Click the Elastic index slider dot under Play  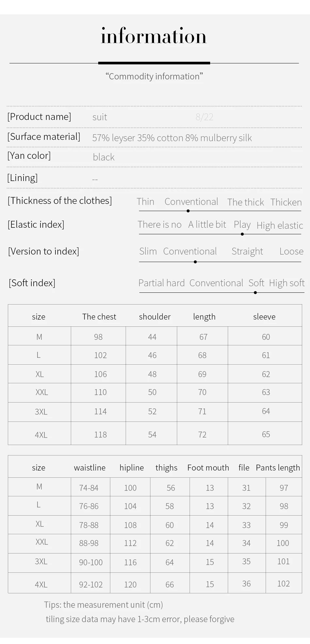(x=242, y=234)
